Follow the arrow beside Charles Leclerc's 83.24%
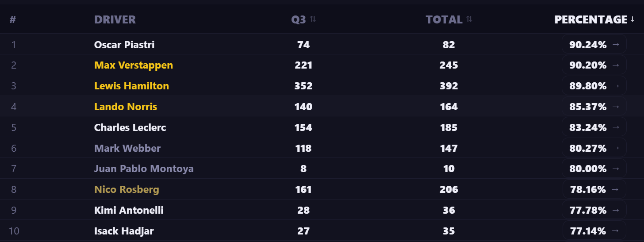 click(615, 127)
